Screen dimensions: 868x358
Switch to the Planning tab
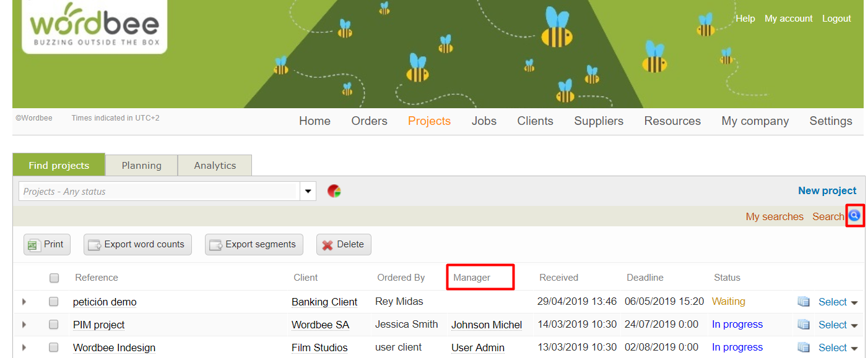tap(141, 165)
